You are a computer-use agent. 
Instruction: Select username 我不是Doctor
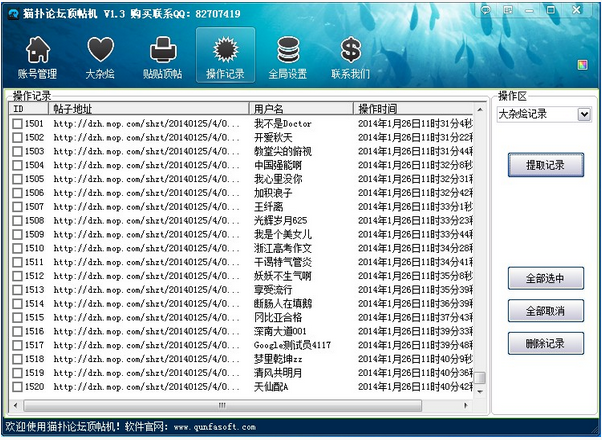point(283,124)
